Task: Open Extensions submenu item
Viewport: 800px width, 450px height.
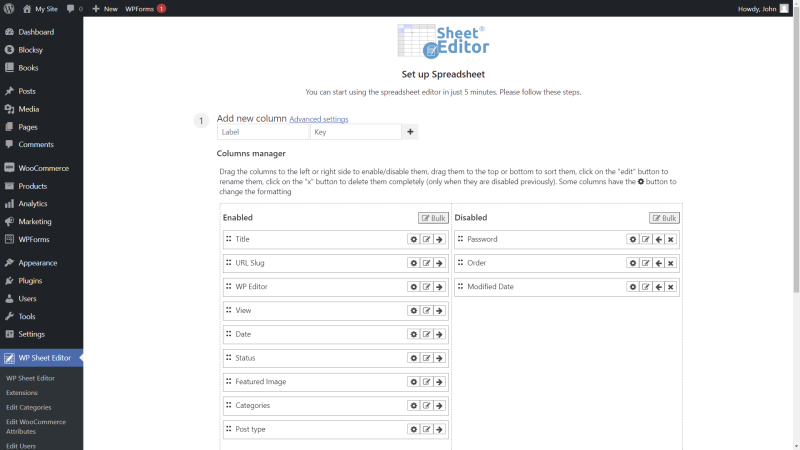Action: pos(22,393)
